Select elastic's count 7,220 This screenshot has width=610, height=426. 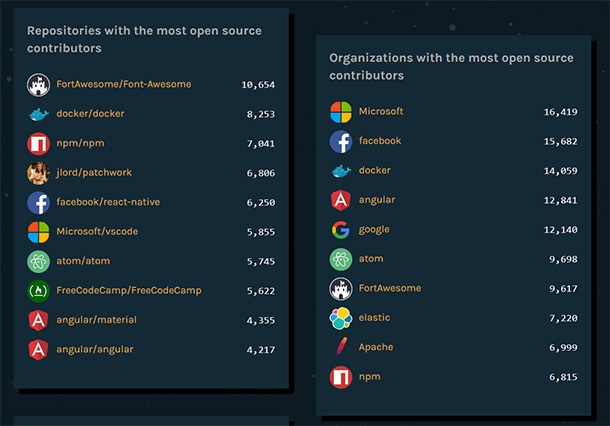click(x=563, y=319)
